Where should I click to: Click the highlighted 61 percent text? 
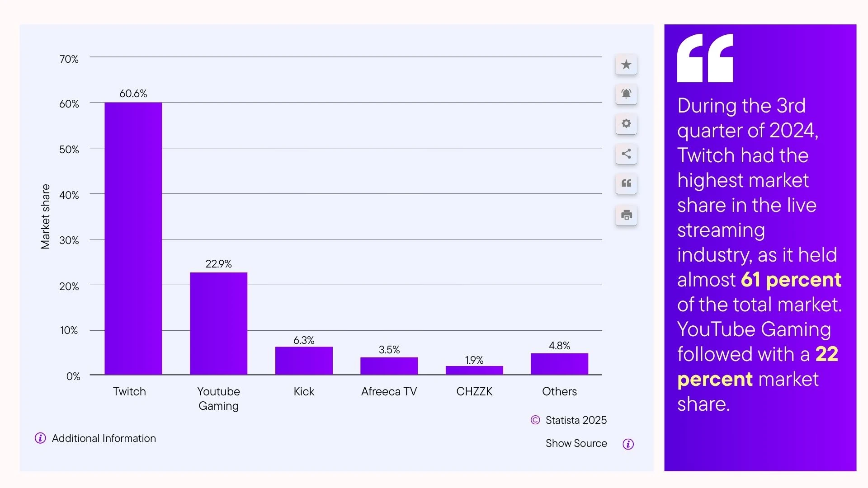(x=791, y=280)
